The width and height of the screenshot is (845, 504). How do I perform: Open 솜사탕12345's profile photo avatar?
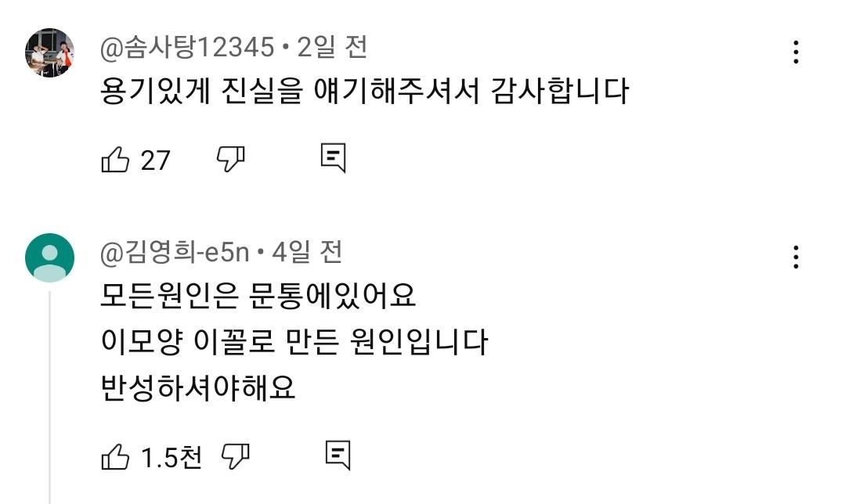(50, 52)
